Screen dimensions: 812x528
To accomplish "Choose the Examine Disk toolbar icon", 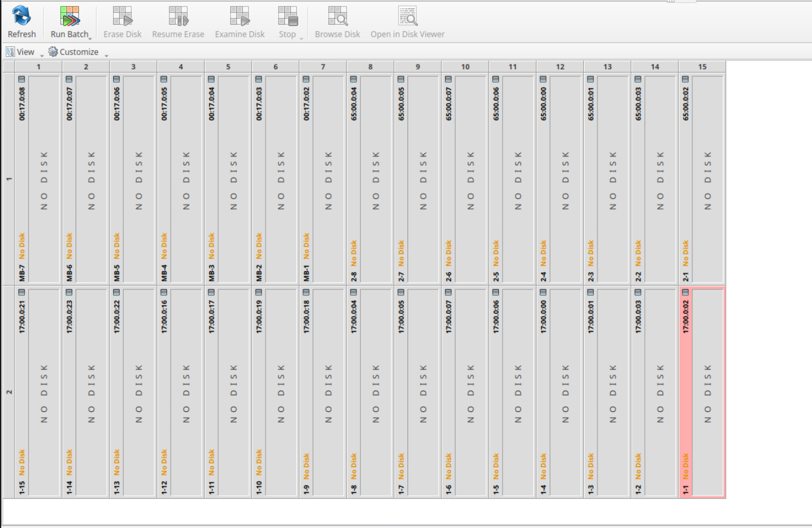I will [x=240, y=16].
